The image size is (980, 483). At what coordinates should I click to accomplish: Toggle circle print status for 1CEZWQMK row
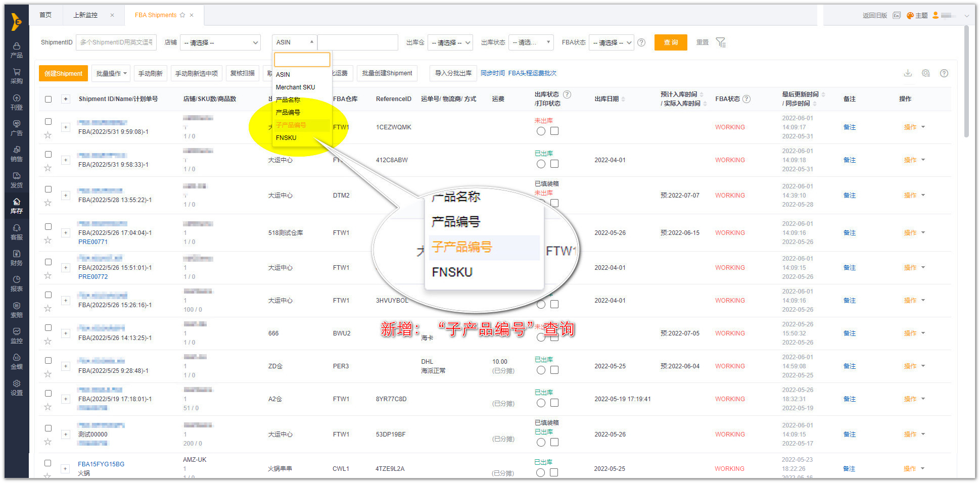pos(541,131)
